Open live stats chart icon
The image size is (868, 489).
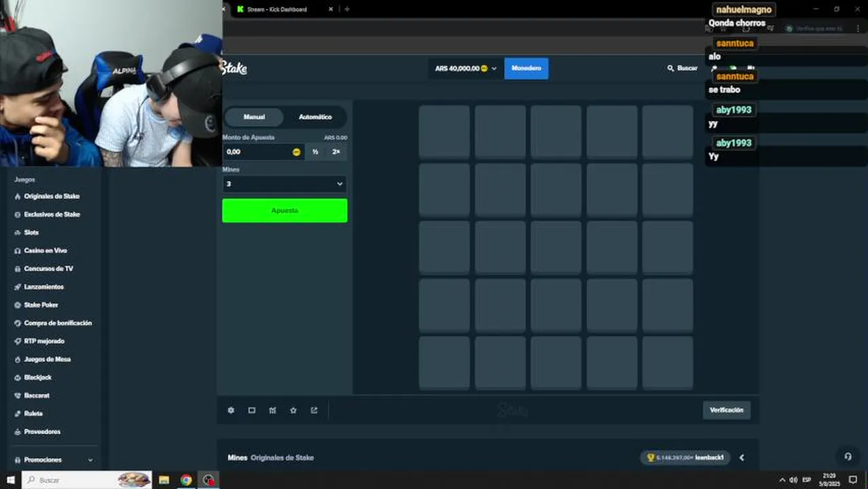(x=272, y=410)
